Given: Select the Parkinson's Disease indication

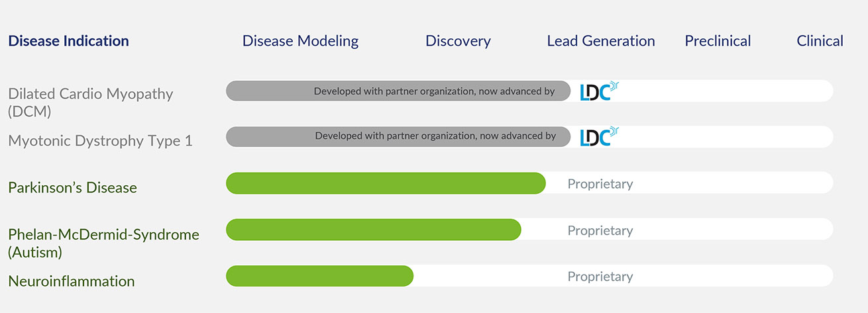Looking at the screenshot, I should (72, 188).
